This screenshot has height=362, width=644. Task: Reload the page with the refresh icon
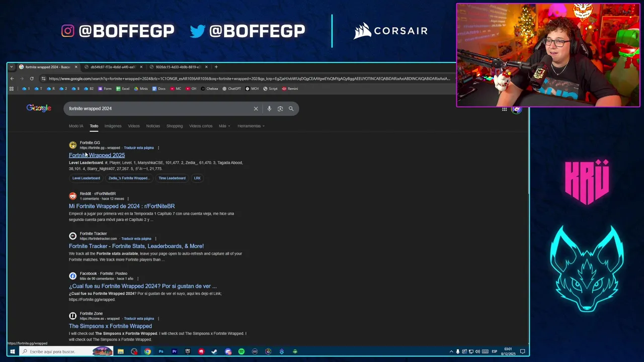(x=32, y=78)
